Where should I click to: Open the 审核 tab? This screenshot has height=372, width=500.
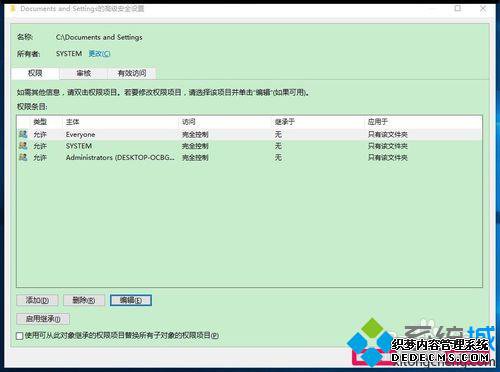83,73
